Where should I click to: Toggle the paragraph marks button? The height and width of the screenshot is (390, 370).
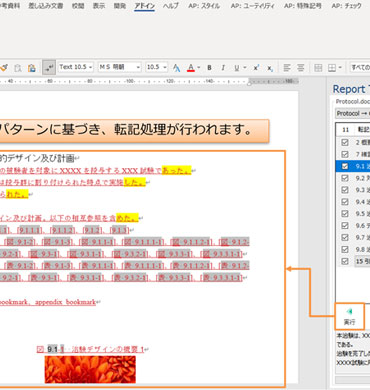tap(49, 68)
